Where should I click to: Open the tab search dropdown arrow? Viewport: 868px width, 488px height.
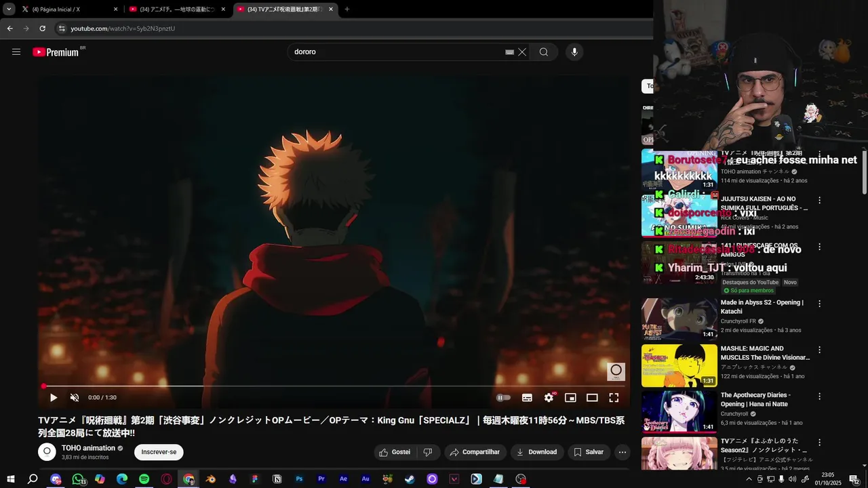(x=9, y=9)
